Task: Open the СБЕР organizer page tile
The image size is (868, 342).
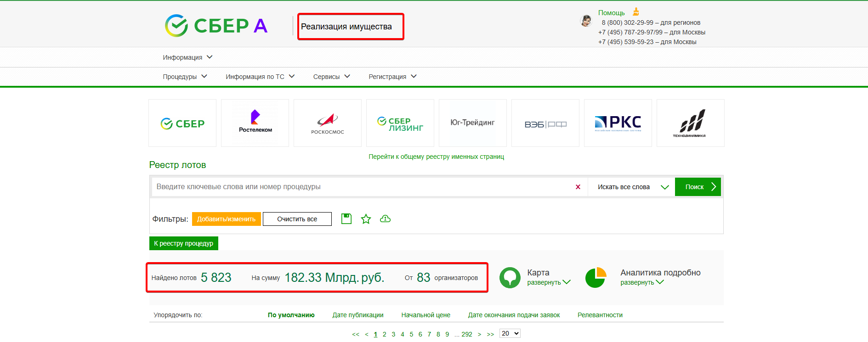Action: click(182, 123)
